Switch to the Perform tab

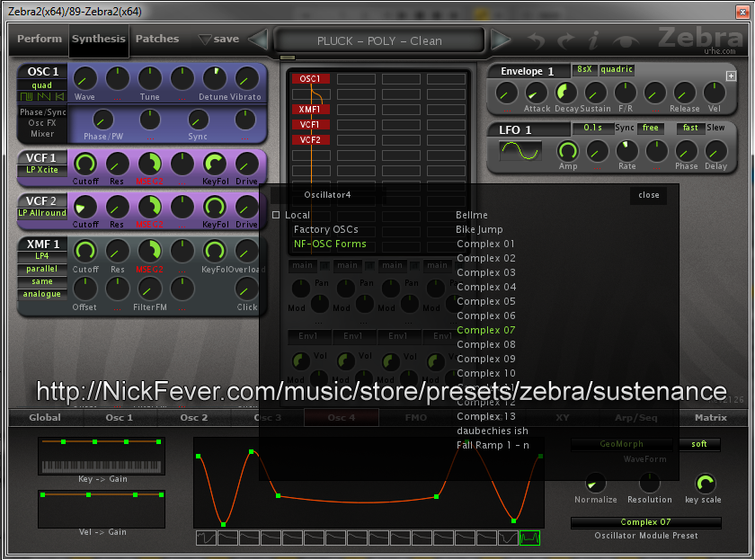pos(40,39)
